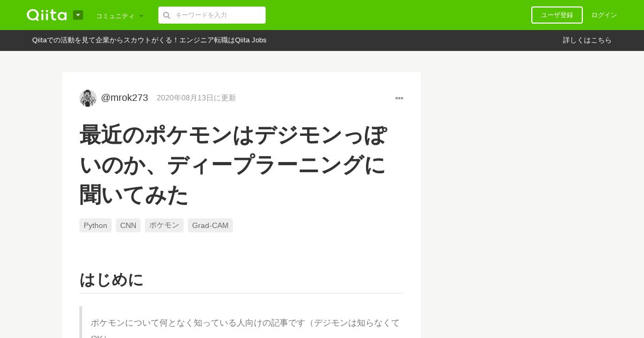Select the CNN tag
The image size is (644, 338).
[128, 225]
